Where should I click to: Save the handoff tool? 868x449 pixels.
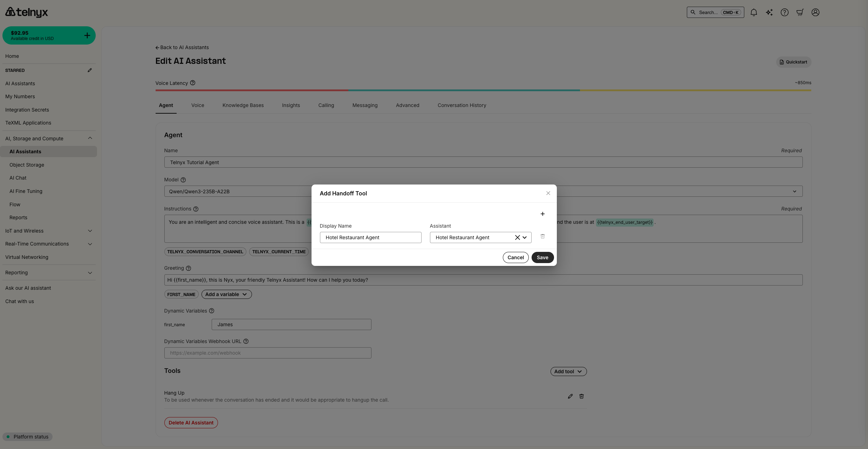pyautogui.click(x=542, y=257)
